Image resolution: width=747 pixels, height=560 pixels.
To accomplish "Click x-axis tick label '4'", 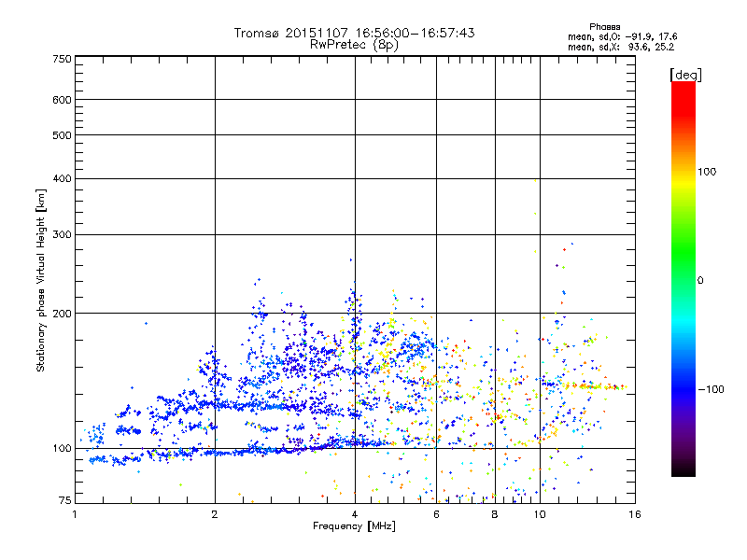I will (x=355, y=514).
